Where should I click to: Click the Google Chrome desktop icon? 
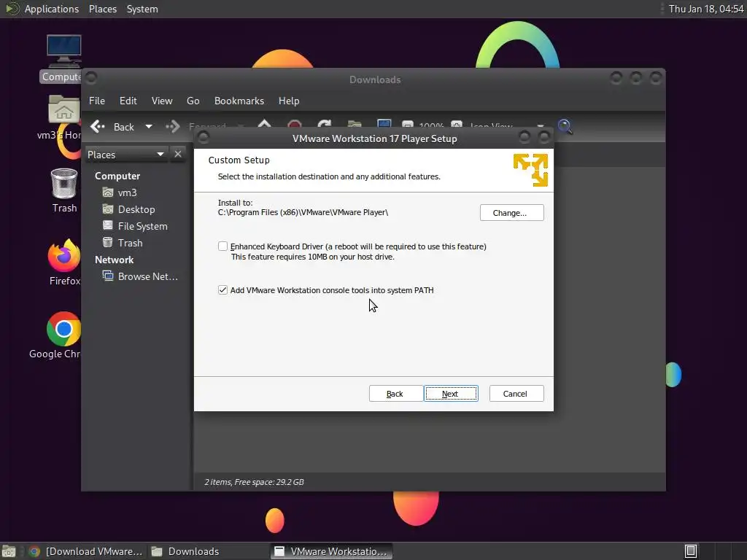[x=64, y=329]
